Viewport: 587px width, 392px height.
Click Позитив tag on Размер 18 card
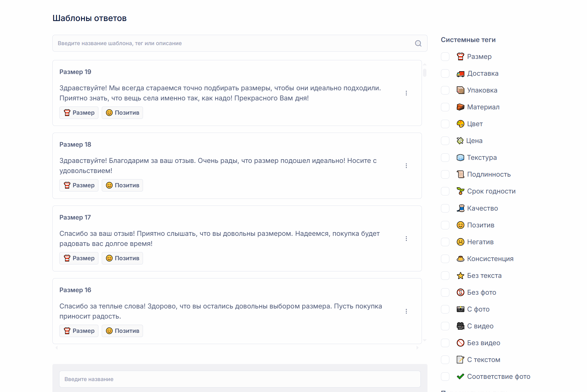[122, 185]
